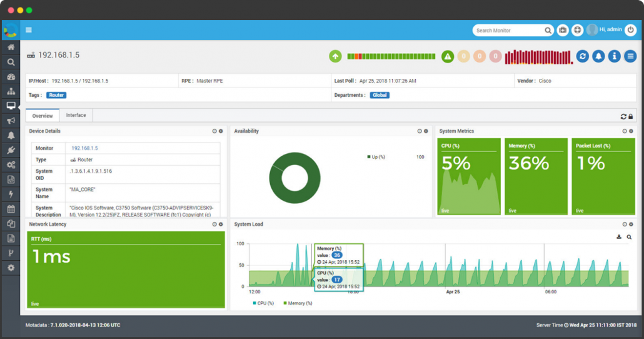Click the 192.168.1.5 monitor link

click(84, 148)
